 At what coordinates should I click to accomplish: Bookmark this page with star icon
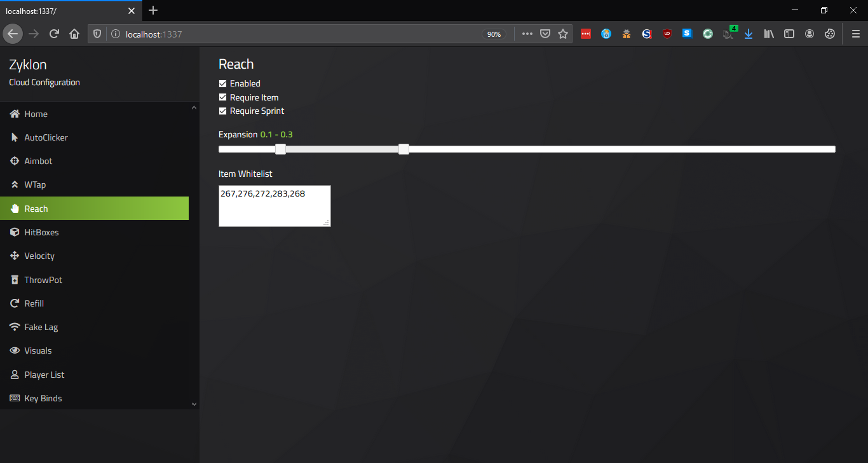(x=563, y=34)
